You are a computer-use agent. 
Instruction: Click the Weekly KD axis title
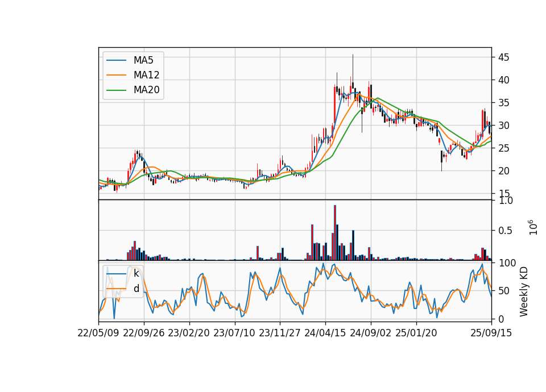(524, 291)
